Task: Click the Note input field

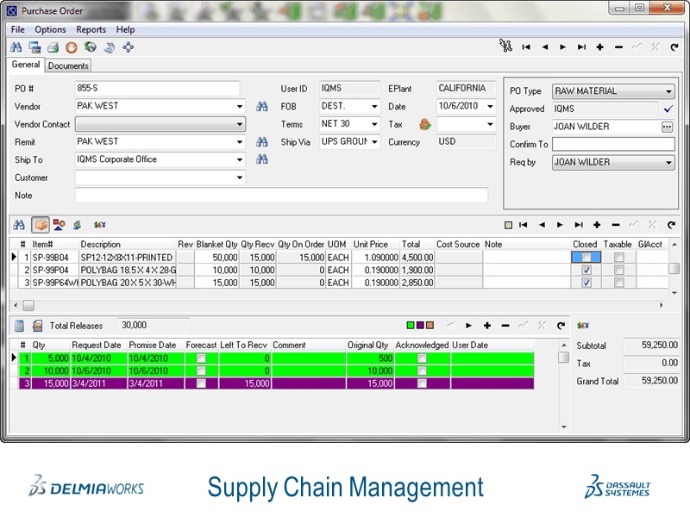Action: [x=280, y=196]
